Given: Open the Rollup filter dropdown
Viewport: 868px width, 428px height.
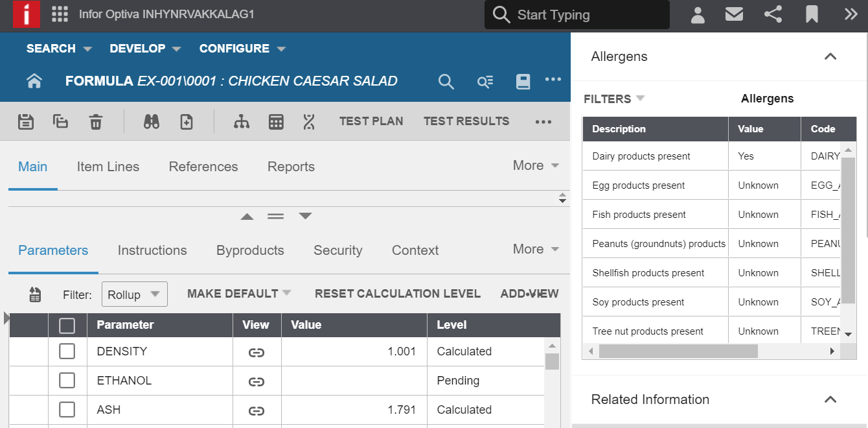Looking at the screenshot, I should [x=134, y=294].
